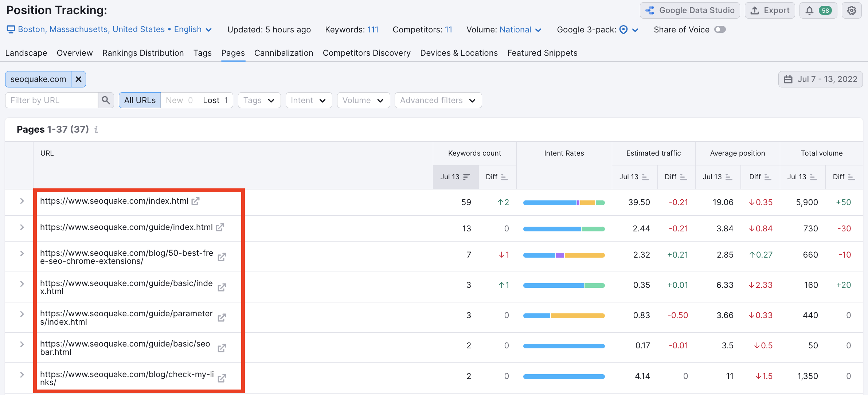Click intent rates bar for index.html row

(564, 203)
